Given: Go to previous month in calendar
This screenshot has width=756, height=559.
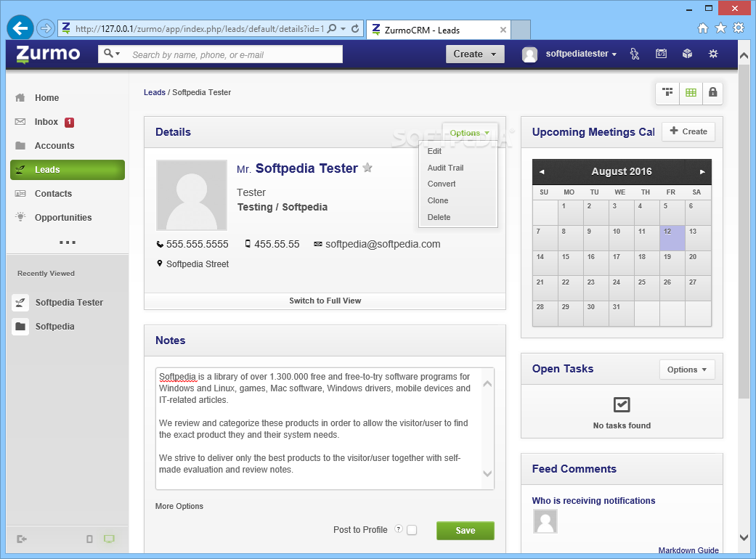Looking at the screenshot, I should 542,172.
